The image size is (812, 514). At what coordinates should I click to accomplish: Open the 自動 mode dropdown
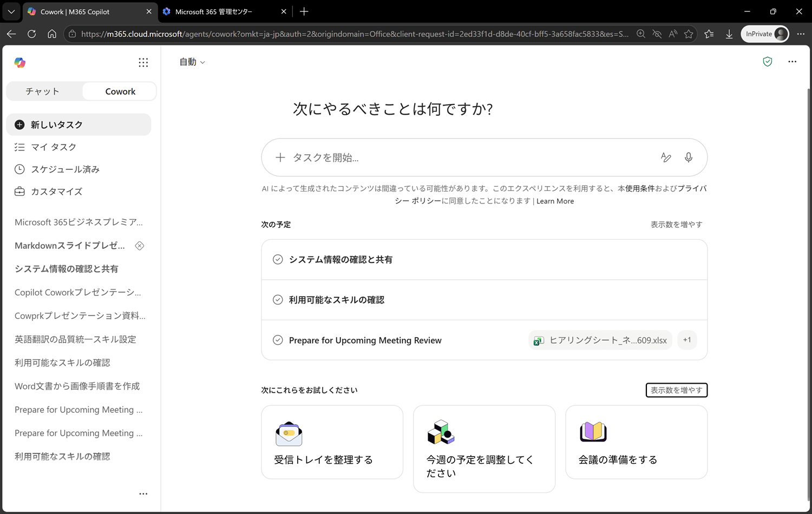192,62
